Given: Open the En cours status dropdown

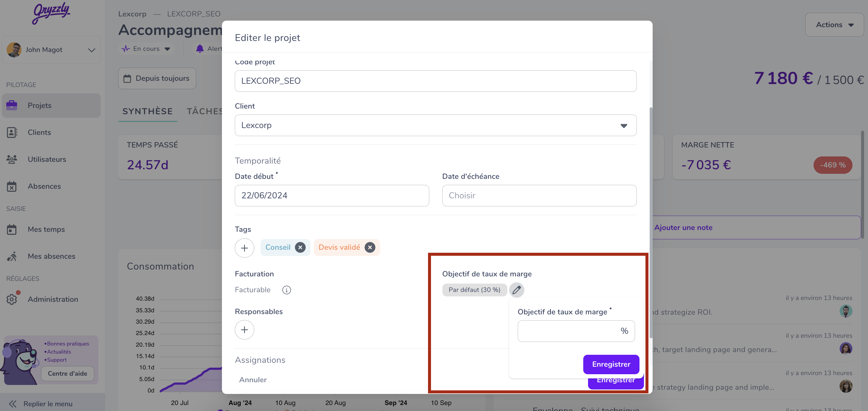Looking at the screenshot, I should pyautogui.click(x=146, y=48).
